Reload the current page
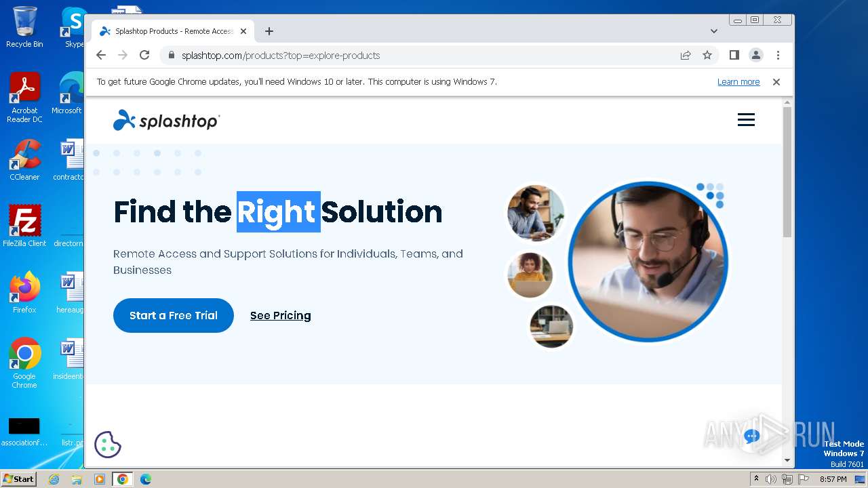This screenshot has height=488, width=868. coord(144,55)
